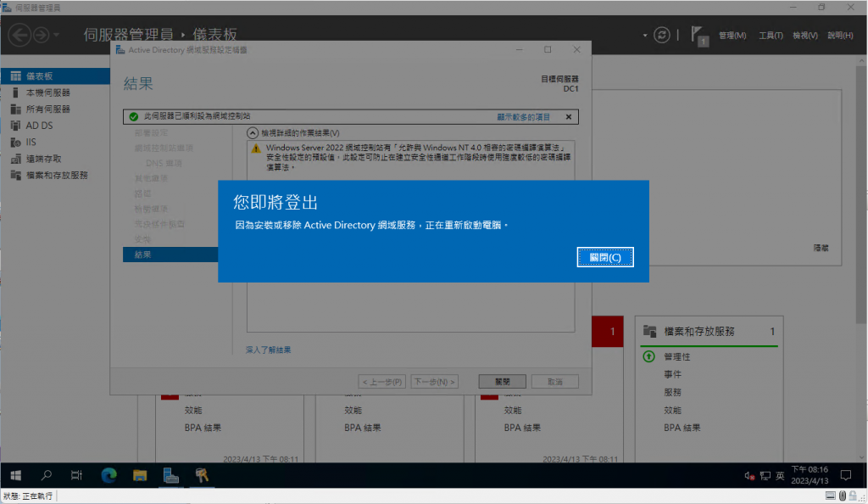Image resolution: width=868 pixels, height=504 pixels.
Task: Click the muted volume tray icon
Action: pyautogui.click(x=749, y=476)
